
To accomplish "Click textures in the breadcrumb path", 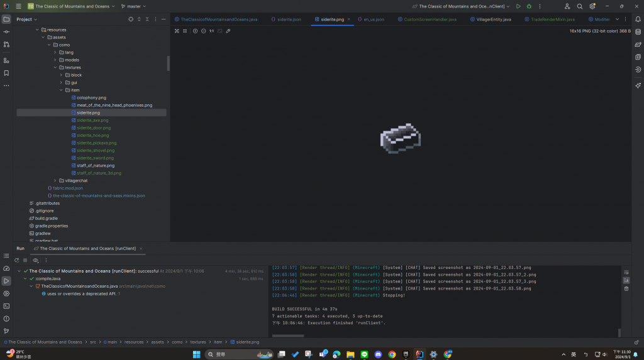I will pyautogui.click(x=198, y=342).
